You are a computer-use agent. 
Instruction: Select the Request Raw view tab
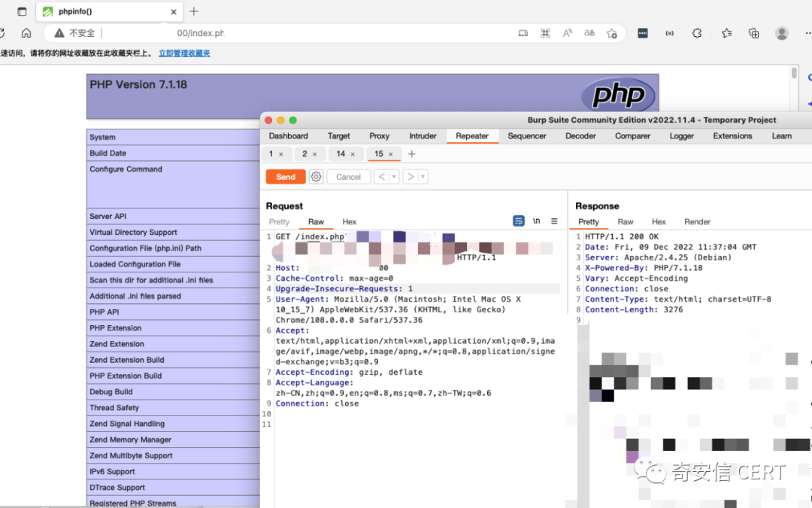pos(316,222)
